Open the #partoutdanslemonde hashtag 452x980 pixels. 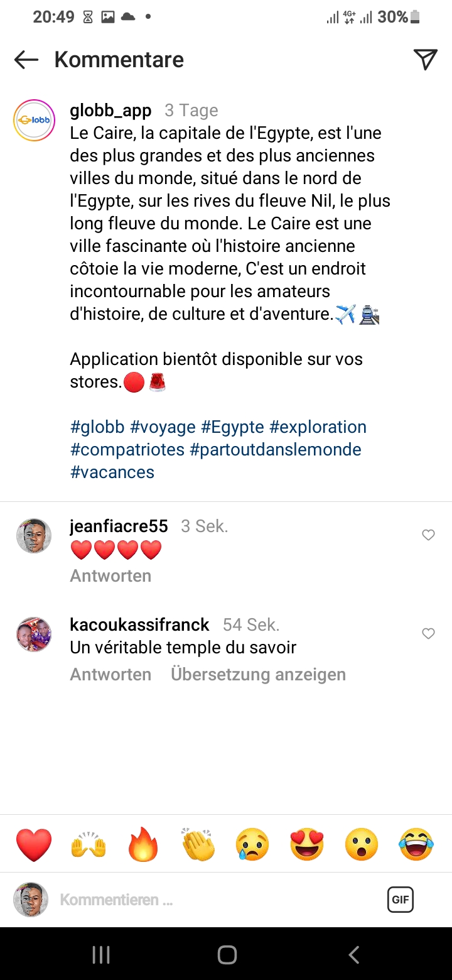click(276, 450)
